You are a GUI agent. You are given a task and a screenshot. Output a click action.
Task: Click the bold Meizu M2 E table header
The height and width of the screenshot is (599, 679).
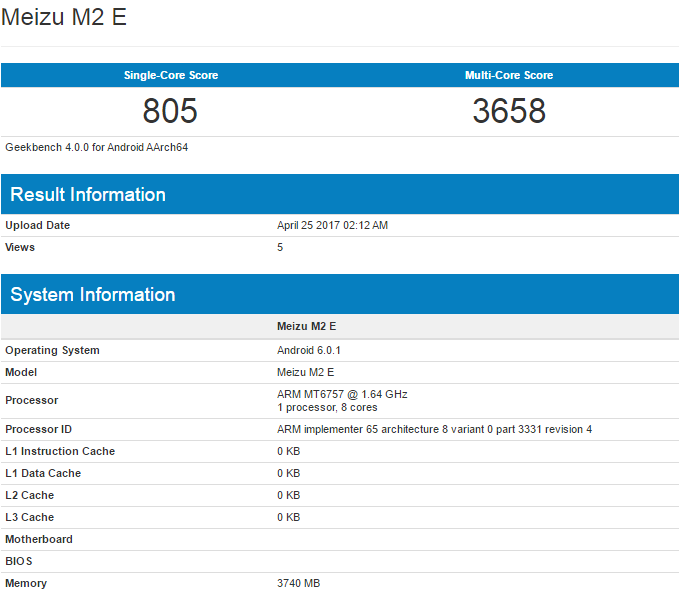coord(307,326)
